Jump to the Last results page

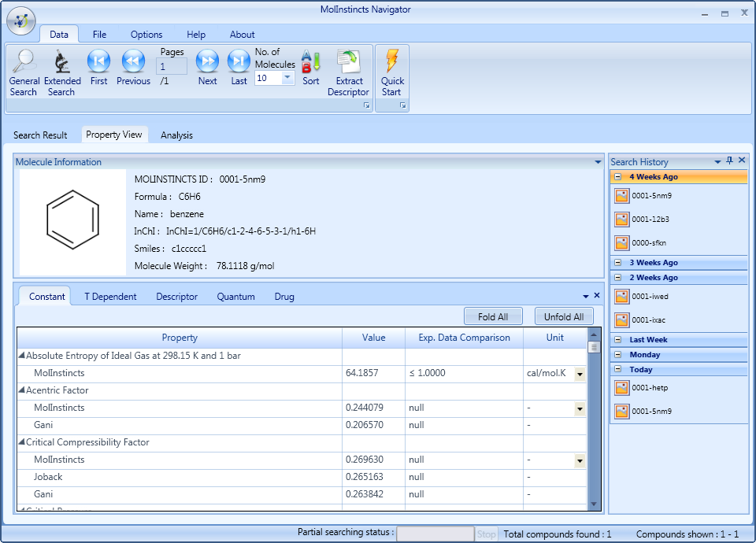pyautogui.click(x=239, y=68)
